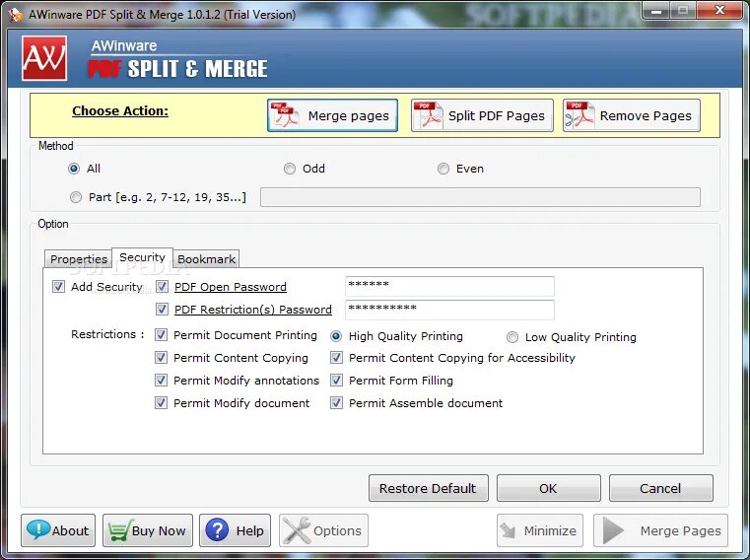
Task: Uncheck Permit Modify document
Action: [x=162, y=403]
